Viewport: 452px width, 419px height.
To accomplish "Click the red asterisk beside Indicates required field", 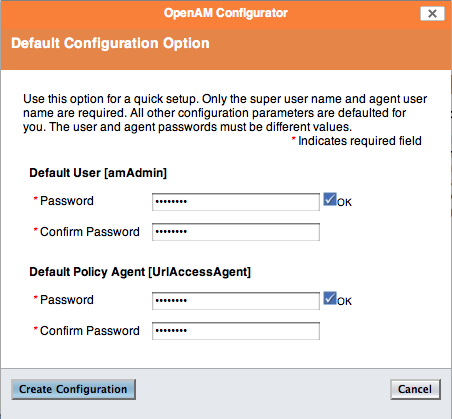I will [x=294, y=139].
